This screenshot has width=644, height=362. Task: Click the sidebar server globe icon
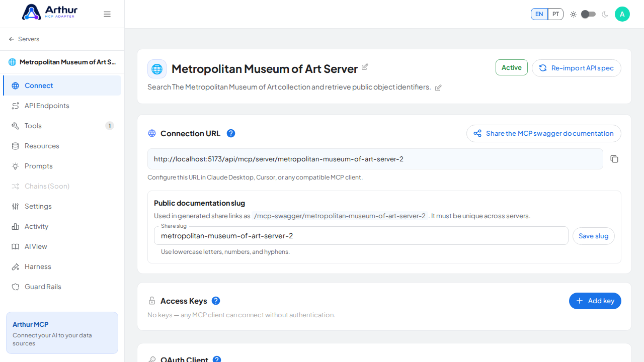tap(13, 62)
